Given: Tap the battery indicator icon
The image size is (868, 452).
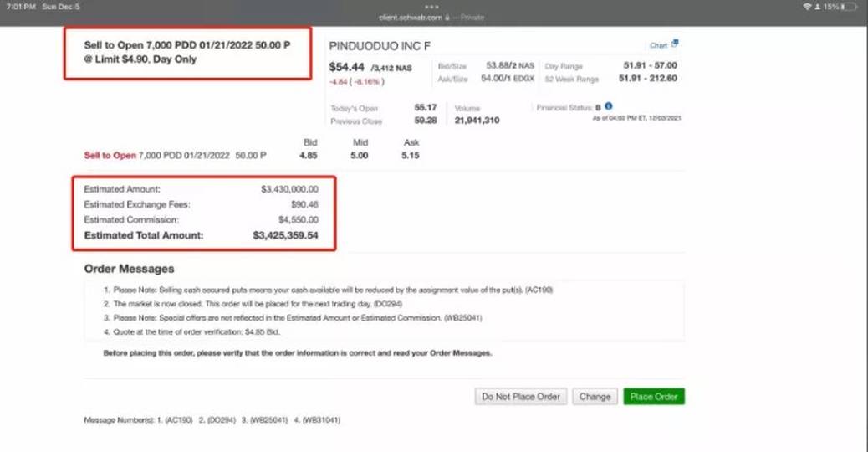Looking at the screenshot, I should point(845,6).
